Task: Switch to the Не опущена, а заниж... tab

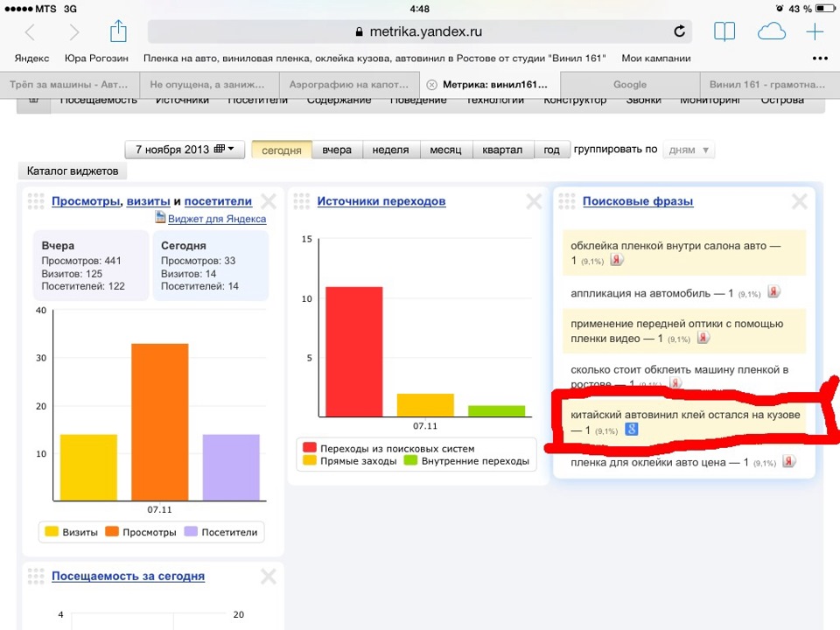Action: click(x=209, y=85)
